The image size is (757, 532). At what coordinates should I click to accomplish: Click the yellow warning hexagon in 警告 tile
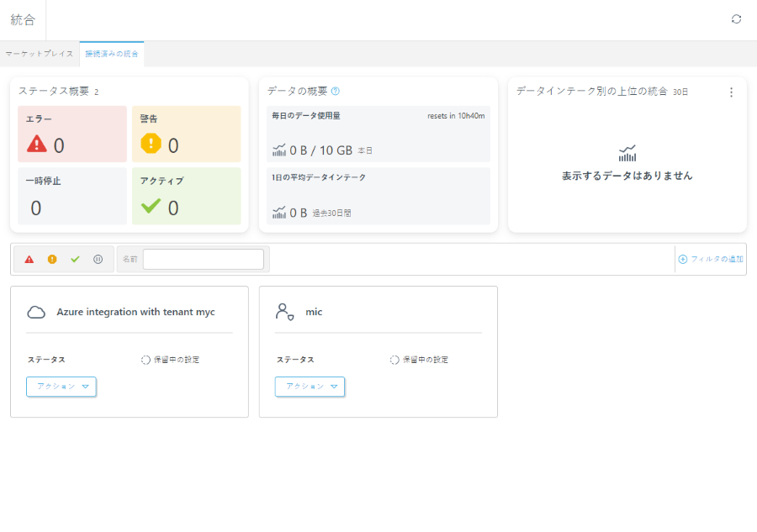coord(151,144)
